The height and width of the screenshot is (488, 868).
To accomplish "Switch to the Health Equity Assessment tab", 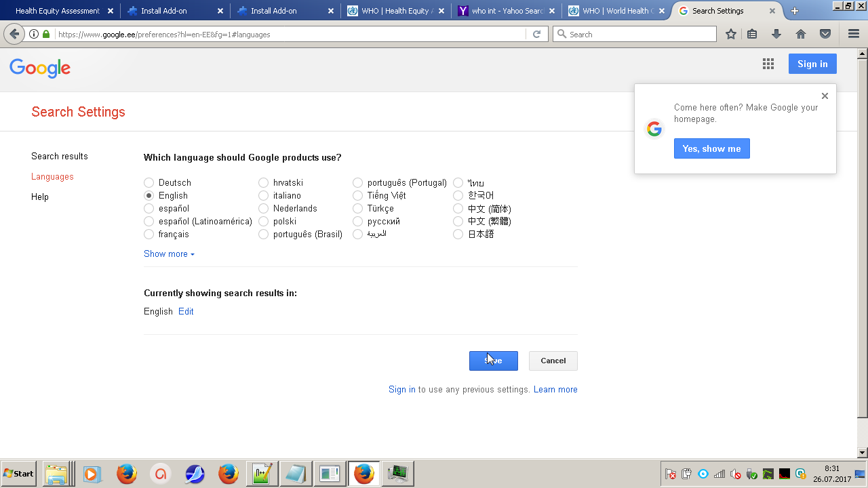I will (x=60, y=11).
